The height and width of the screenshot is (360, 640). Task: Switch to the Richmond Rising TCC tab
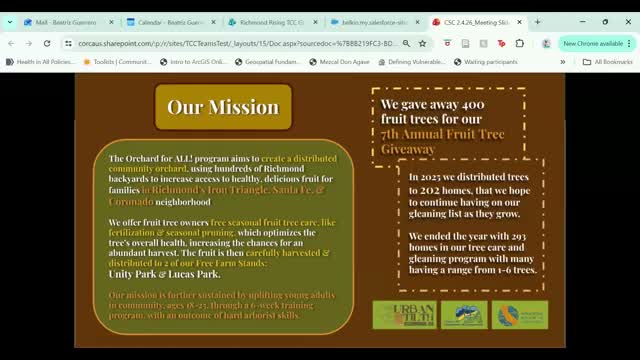pyautogui.click(x=271, y=22)
